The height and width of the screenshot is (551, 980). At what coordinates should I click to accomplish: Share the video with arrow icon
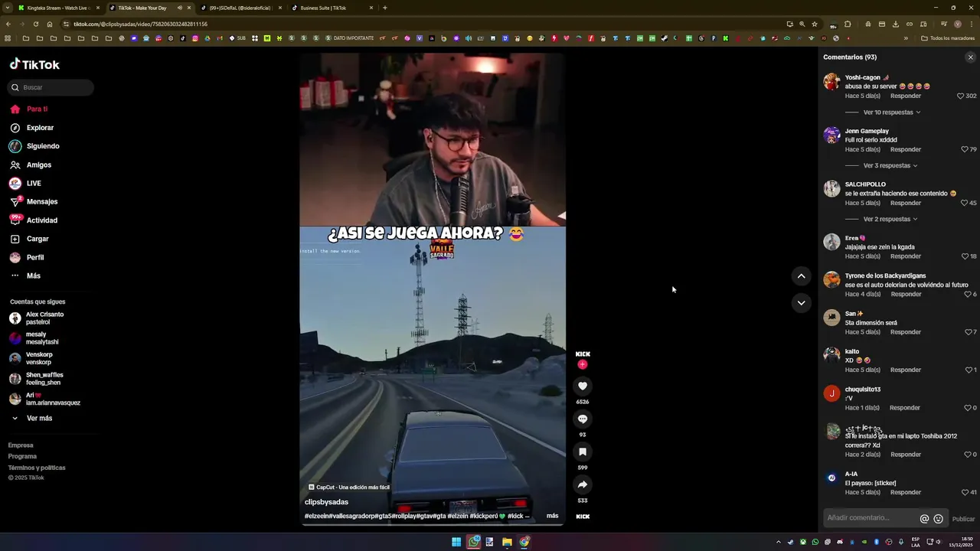click(583, 484)
